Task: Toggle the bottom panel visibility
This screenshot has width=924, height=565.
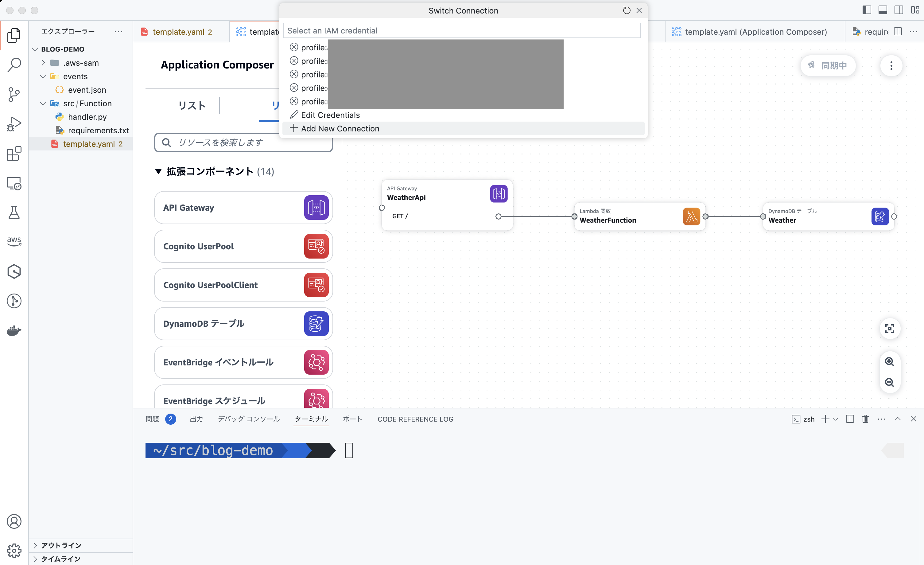Action: point(883,10)
